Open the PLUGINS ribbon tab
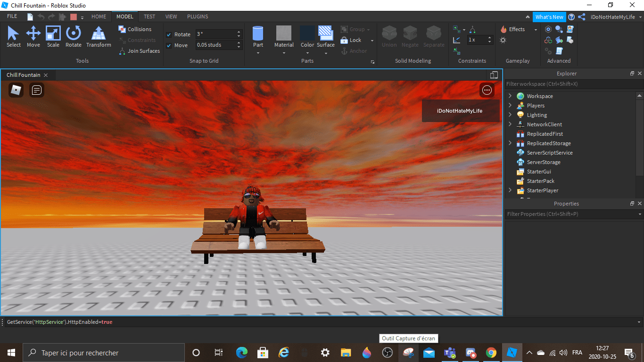The width and height of the screenshot is (644, 362). pyautogui.click(x=197, y=16)
